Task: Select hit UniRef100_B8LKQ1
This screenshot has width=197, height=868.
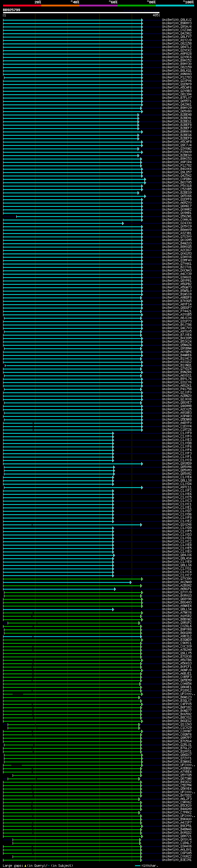Action: (177, 71)
